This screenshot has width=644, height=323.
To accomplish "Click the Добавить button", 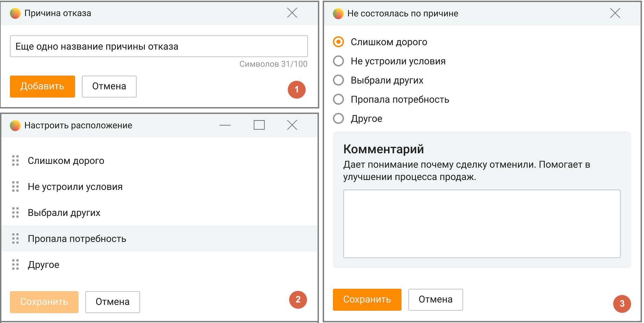I will 42,87.
